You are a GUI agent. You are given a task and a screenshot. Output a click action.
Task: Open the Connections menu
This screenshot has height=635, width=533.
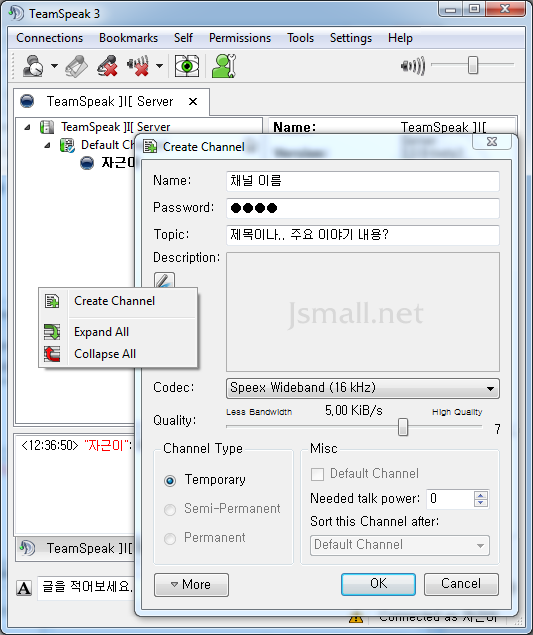49,38
